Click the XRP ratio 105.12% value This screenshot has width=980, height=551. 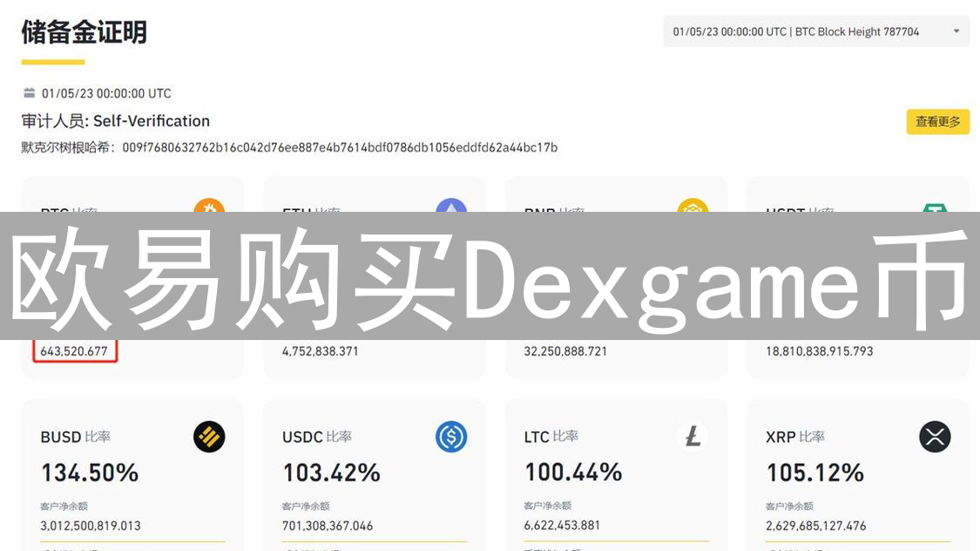tap(815, 473)
